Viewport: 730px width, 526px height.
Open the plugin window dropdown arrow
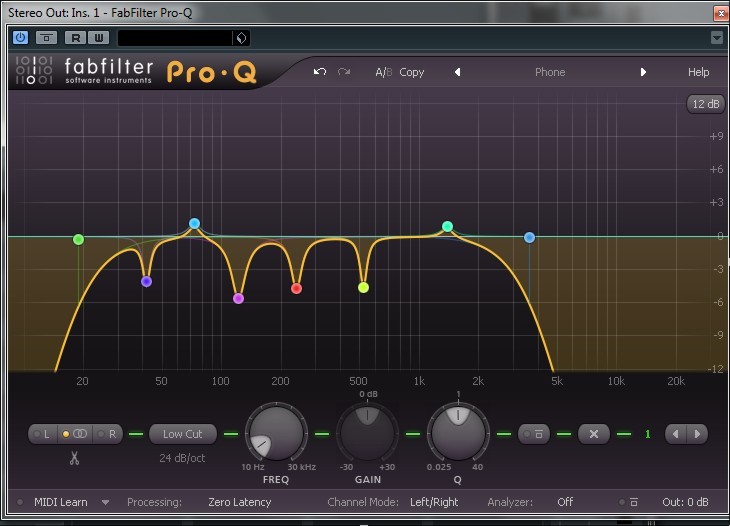pyautogui.click(x=717, y=37)
